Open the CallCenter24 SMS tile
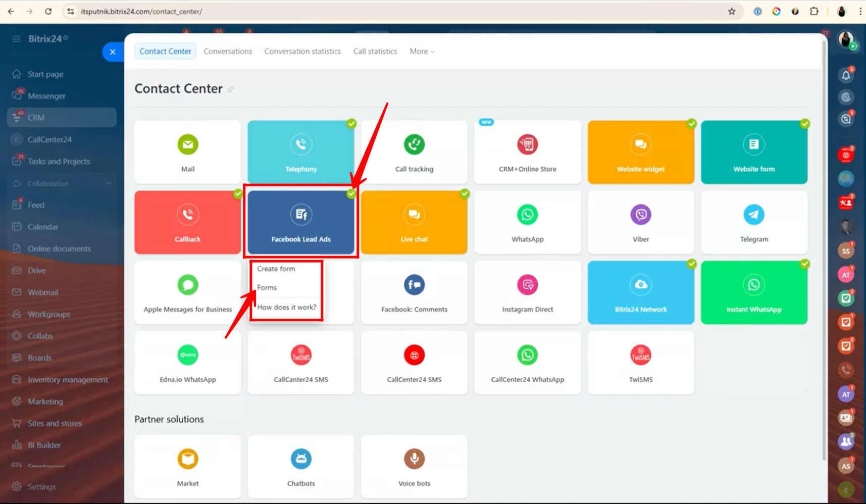The height and width of the screenshot is (504, 866). (414, 363)
